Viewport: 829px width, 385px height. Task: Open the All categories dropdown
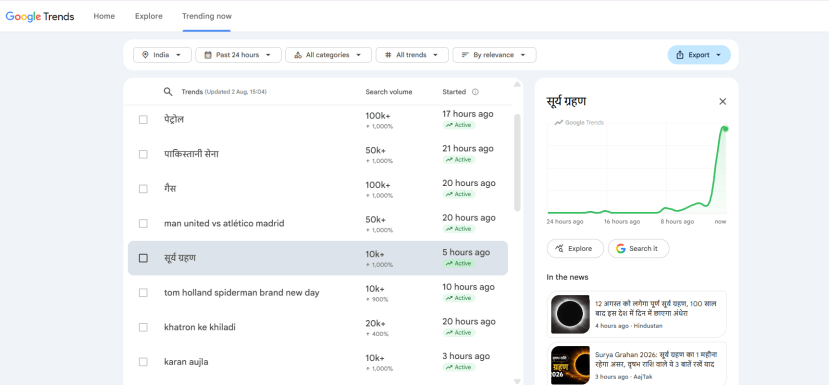(328, 55)
